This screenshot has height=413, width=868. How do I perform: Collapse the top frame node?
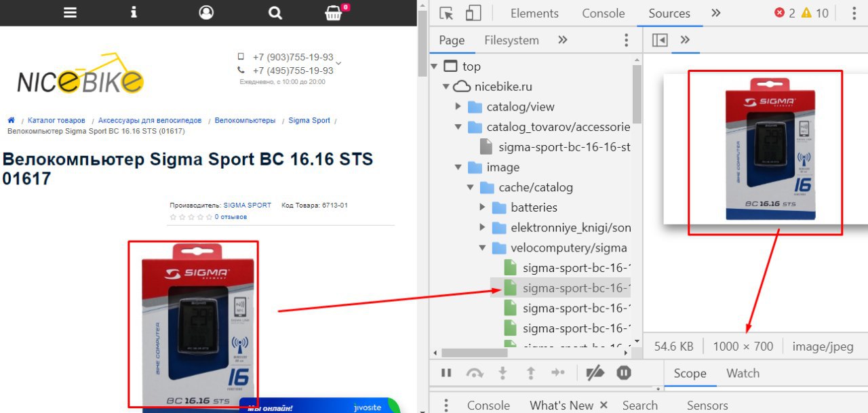coord(434,66)
